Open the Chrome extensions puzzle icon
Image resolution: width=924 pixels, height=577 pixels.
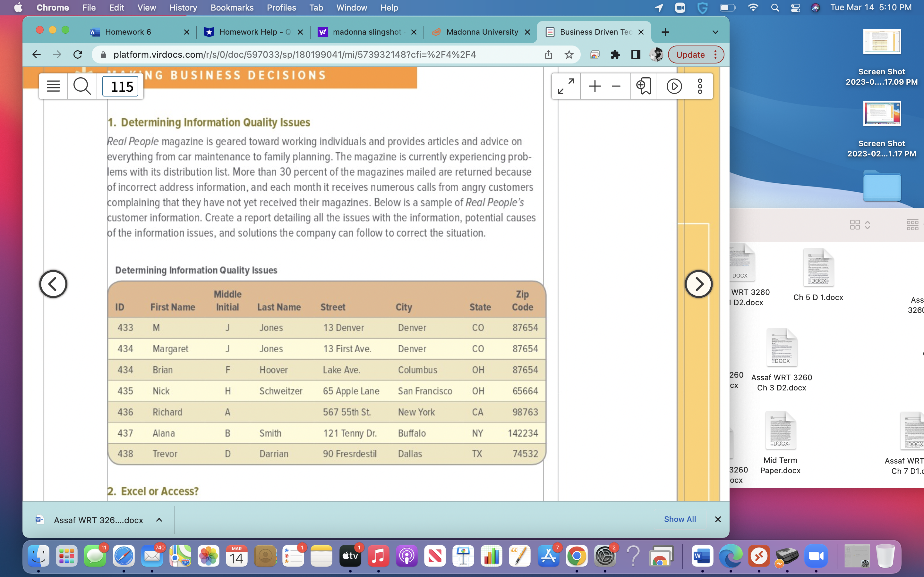tap(615, 54)
